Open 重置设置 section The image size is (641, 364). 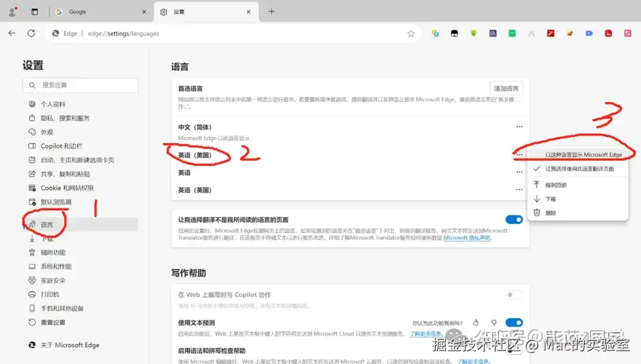(53, 323)
